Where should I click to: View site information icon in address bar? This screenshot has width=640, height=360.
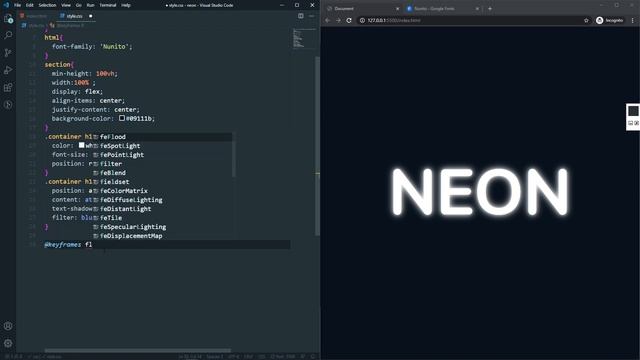(x=362, y=20)
